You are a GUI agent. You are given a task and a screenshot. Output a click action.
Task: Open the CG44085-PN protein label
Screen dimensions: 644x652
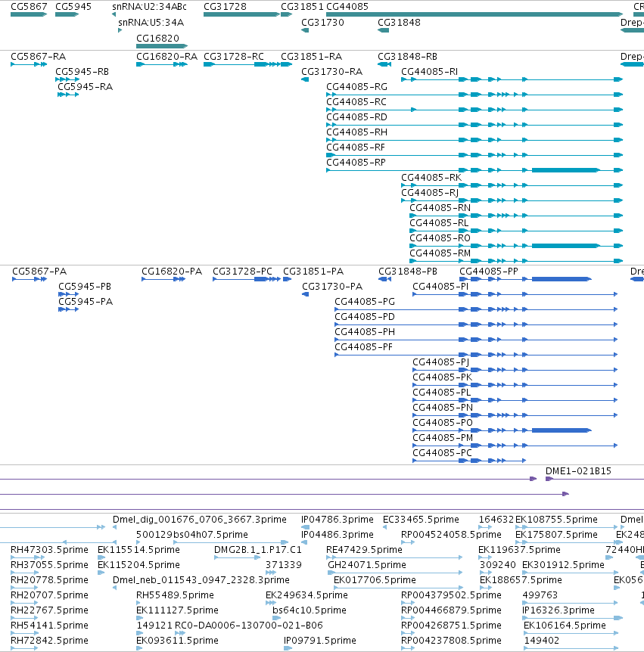point(443,408)
